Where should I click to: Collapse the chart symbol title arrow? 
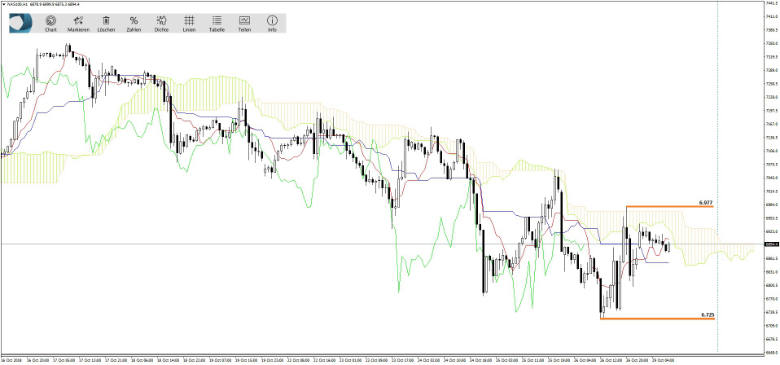(x=3, y=4)
